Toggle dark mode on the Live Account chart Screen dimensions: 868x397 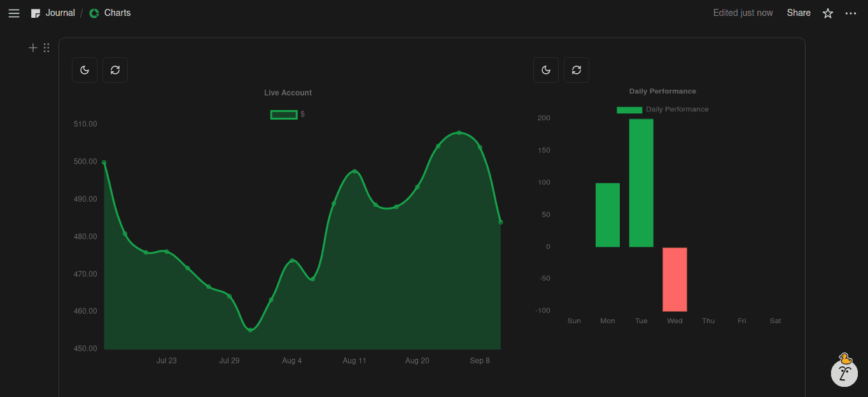pos(85,70)
